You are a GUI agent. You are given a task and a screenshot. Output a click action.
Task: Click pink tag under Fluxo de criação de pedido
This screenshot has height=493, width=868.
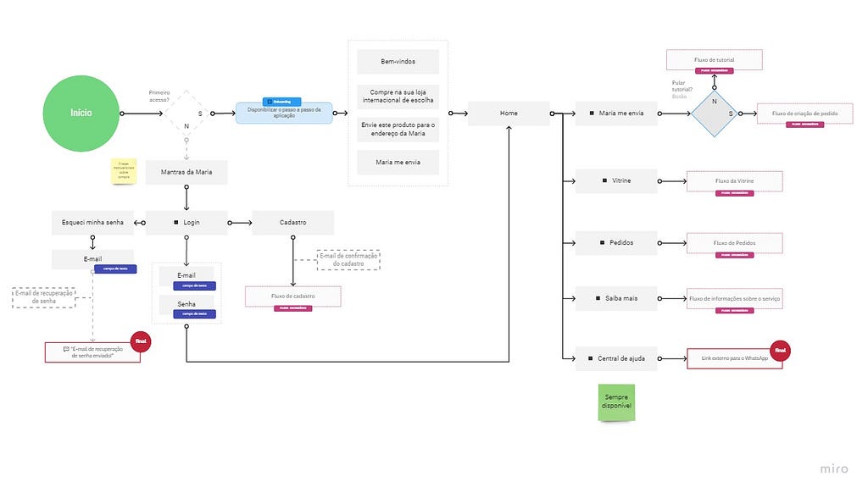(805, 125)
